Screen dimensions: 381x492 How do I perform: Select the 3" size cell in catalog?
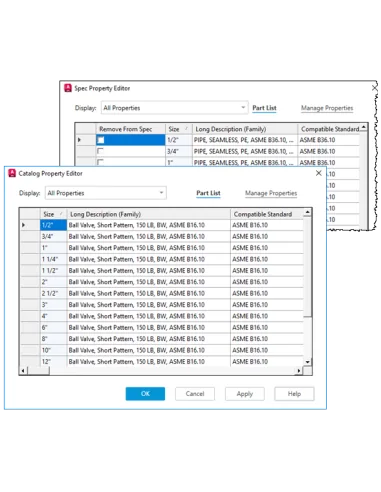click(x=53, y=305)
